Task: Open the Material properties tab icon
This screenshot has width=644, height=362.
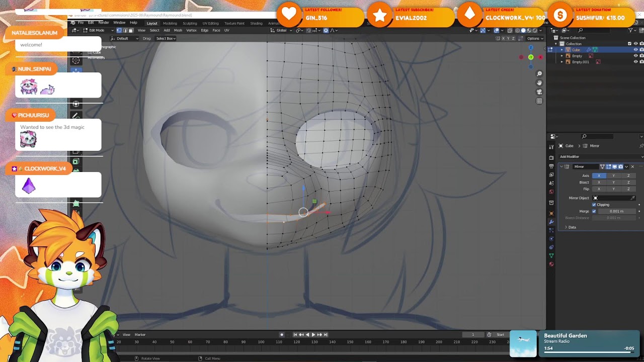Action: pos(551,264)
